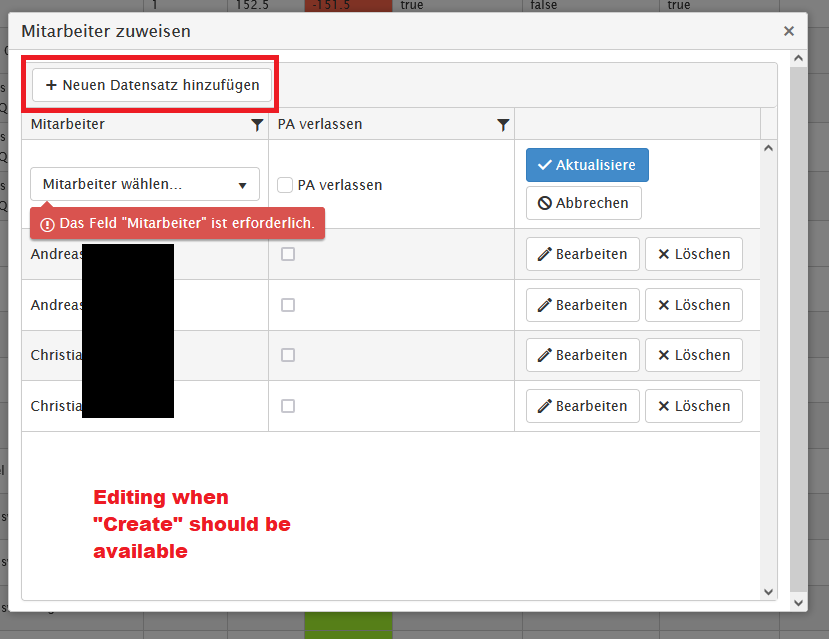Cancel editing with Abbrechen button
The height and width of the screenshot is (639, 829).
[583, 203]
